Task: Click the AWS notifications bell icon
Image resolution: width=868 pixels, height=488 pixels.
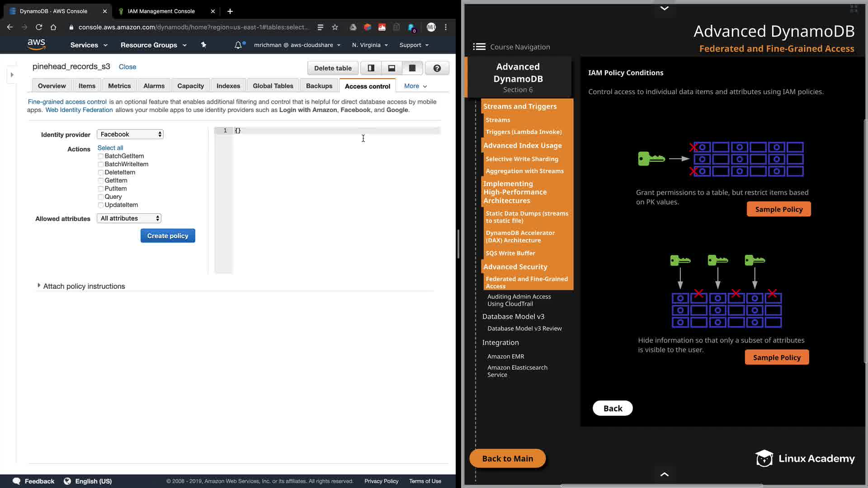Action: pyautogui.click(x=238, y=45)
